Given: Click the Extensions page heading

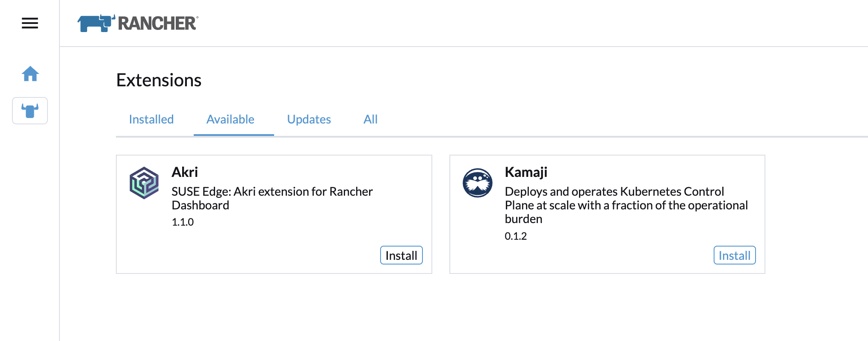Looking at the screenshot, I should [x=159, y=80].
